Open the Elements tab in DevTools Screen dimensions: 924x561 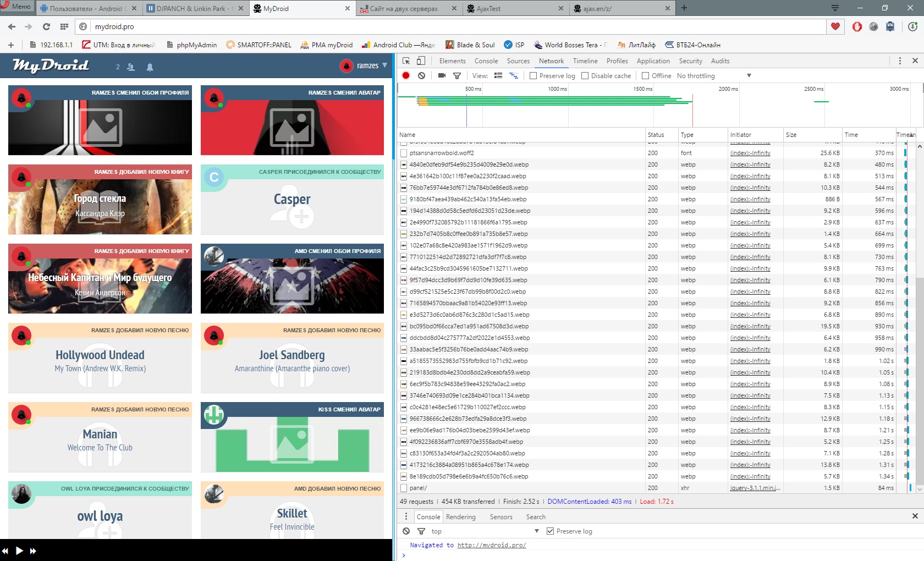tap(452, 61)
